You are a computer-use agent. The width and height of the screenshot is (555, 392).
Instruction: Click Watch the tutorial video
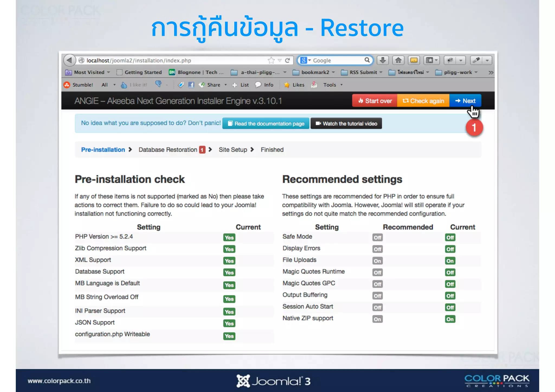pos(346,124)
